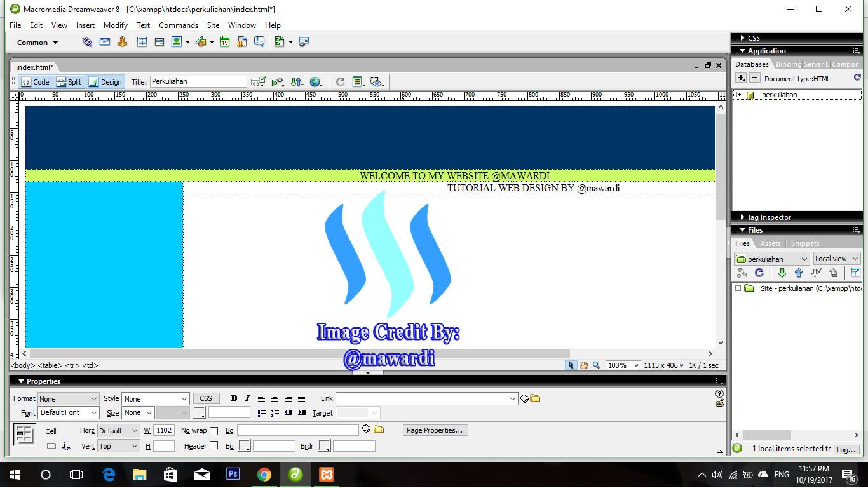Insert a hyperlink from the Common bar

[87, 42]
